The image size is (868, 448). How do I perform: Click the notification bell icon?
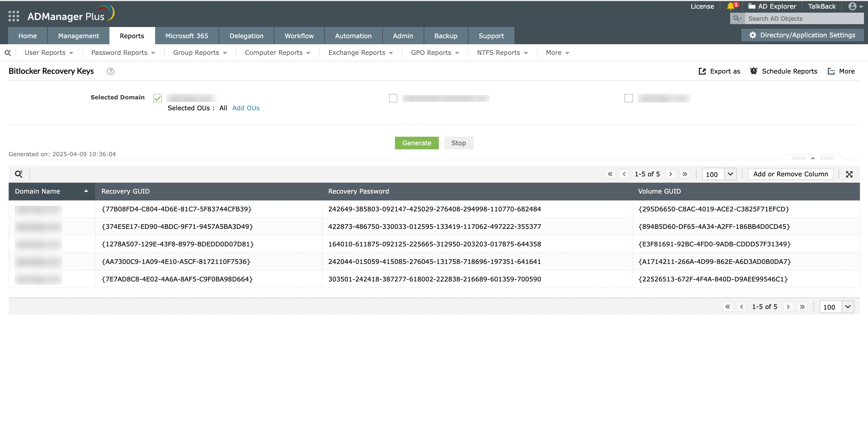point(730,6)
